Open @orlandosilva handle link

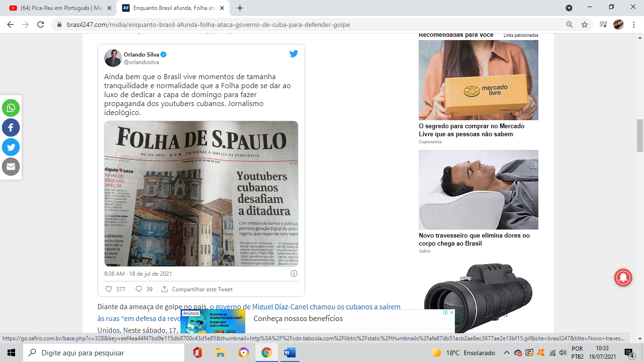pos(141,62)
